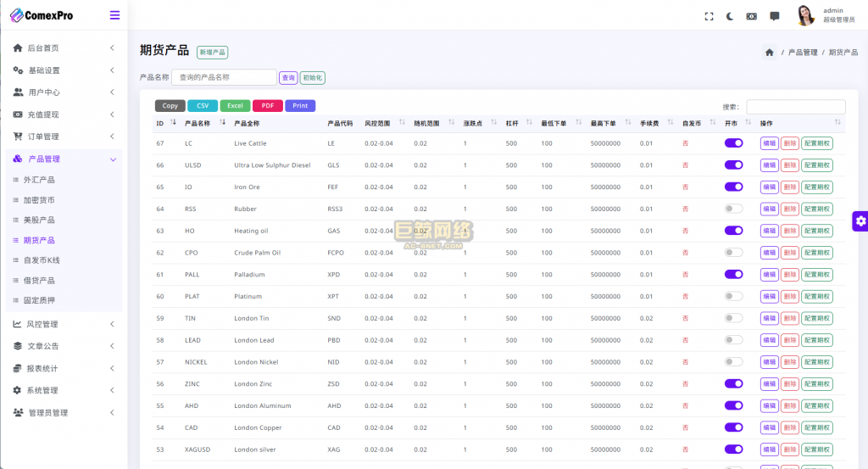Switch to dark mode moon icon
This screenshot has width=868, height=469.
tap(730, 17)
